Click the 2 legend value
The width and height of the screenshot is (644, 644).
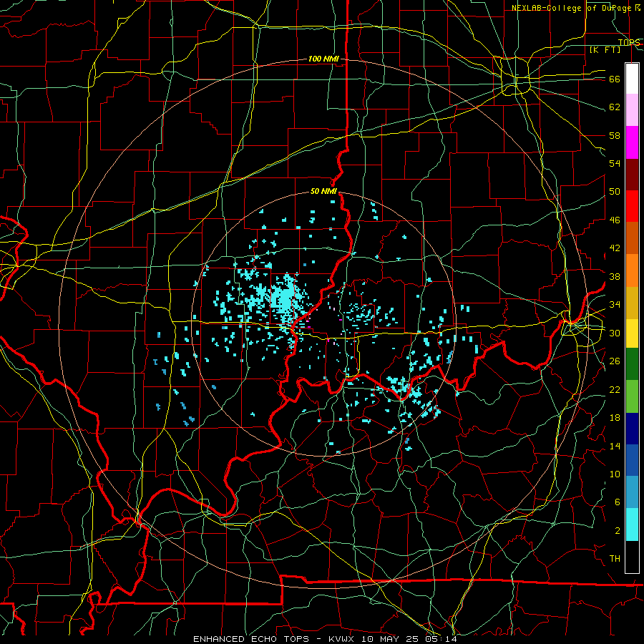pyautogui.click(x=618, y=531)
